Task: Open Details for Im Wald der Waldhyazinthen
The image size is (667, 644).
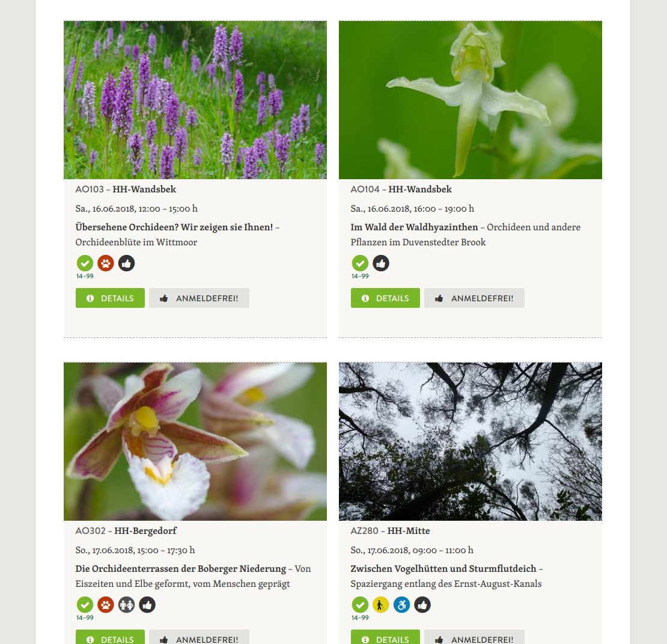Action: (x=385, y=298)
